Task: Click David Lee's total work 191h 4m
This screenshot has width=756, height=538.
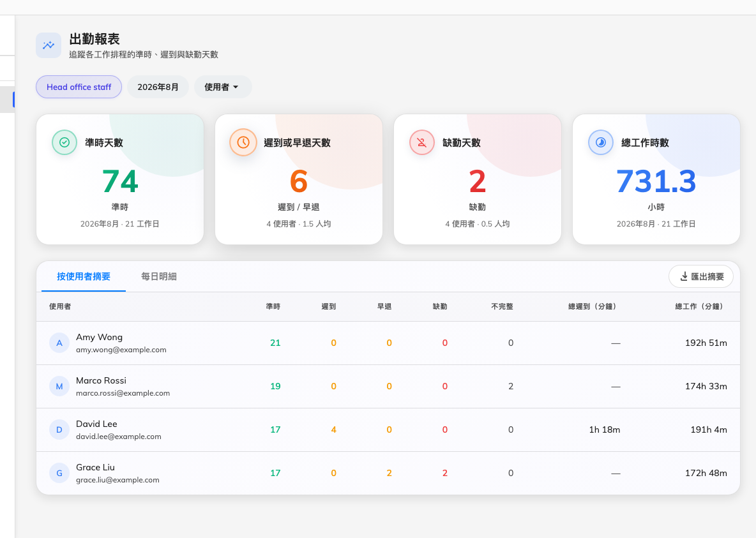Action: click(x=709, y=430)
